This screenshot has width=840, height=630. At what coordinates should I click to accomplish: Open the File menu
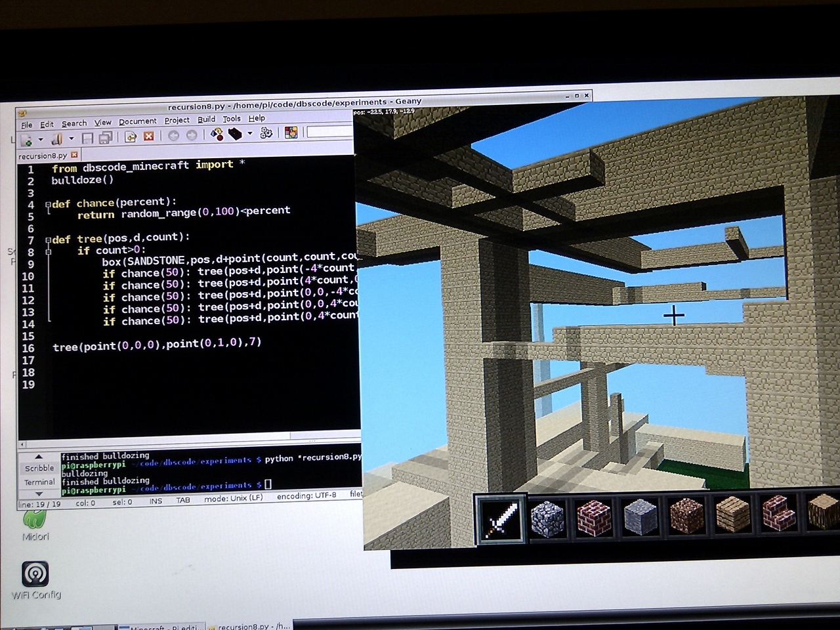[26, 125]
